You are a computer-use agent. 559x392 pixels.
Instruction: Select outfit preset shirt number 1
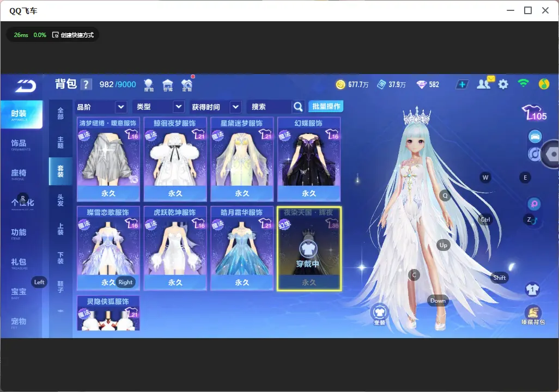click(532, 289)
